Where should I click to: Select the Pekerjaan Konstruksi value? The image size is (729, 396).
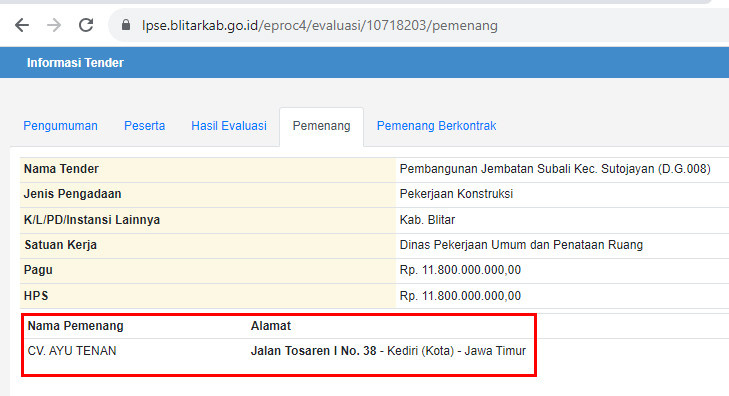click(x=456, y=194)
